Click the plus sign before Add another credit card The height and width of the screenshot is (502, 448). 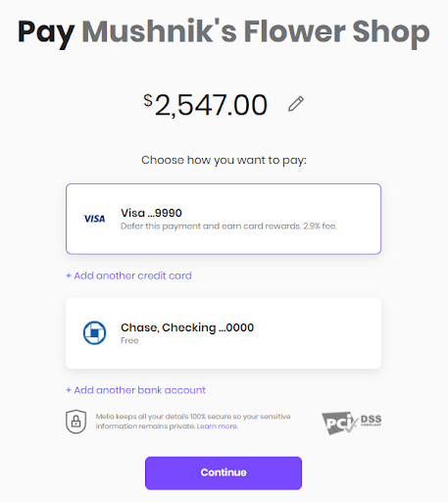pos(69,276)
